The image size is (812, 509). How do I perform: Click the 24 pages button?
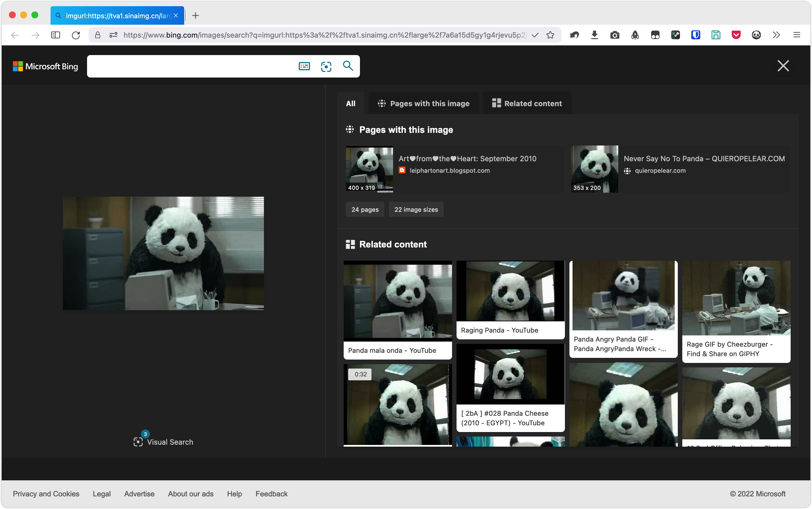(365, 209)
